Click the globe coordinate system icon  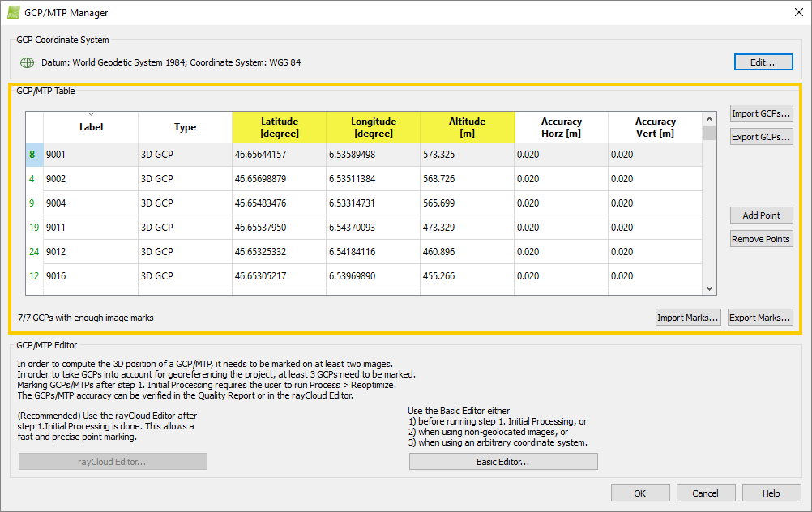coord(27,62)
